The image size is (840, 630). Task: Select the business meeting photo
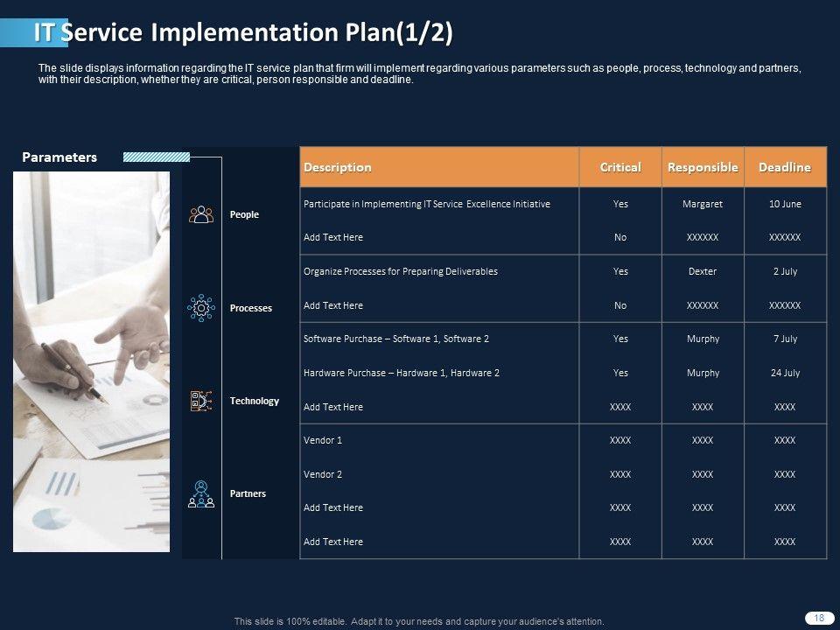point(91,361)
